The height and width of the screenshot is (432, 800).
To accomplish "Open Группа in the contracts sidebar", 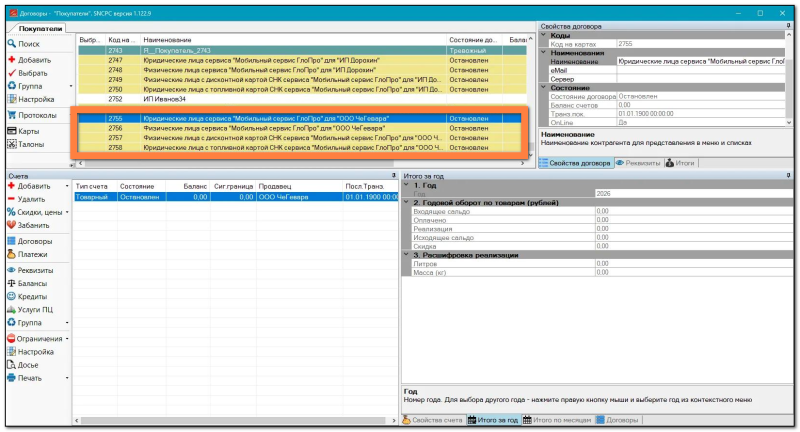I will coord(25,86).
